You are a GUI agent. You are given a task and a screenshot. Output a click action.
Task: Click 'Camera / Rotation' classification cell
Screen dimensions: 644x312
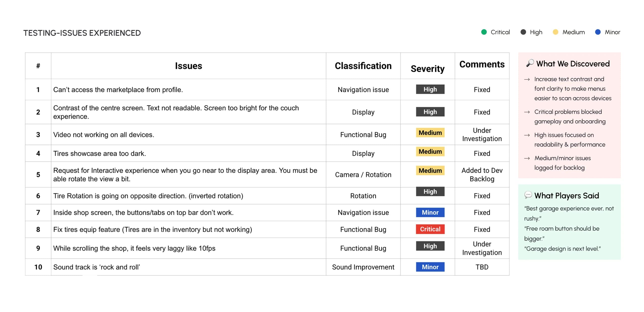[x=363, y=175]
